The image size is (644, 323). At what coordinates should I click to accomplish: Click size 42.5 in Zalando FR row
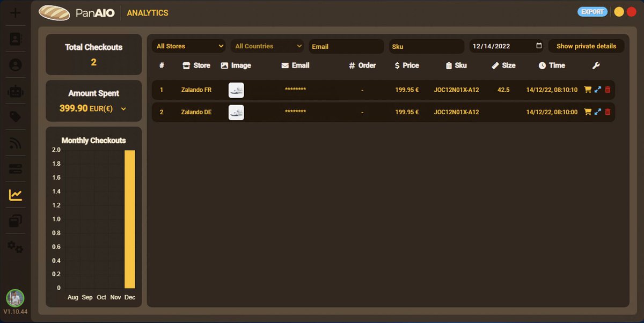tap(503, 90)
